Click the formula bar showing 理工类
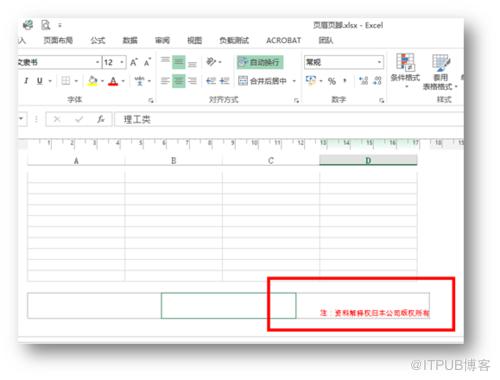 tap(289, 119)
